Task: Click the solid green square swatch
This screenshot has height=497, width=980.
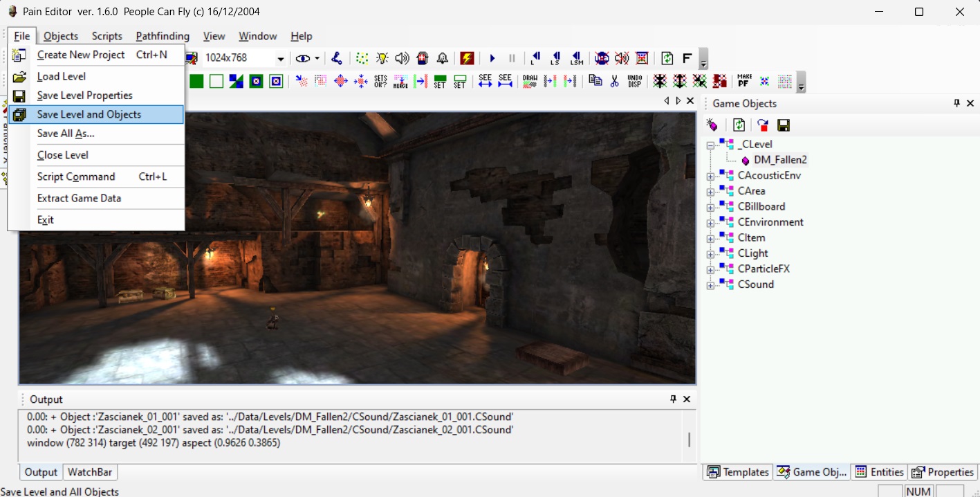Action: [x=197, y=81]
